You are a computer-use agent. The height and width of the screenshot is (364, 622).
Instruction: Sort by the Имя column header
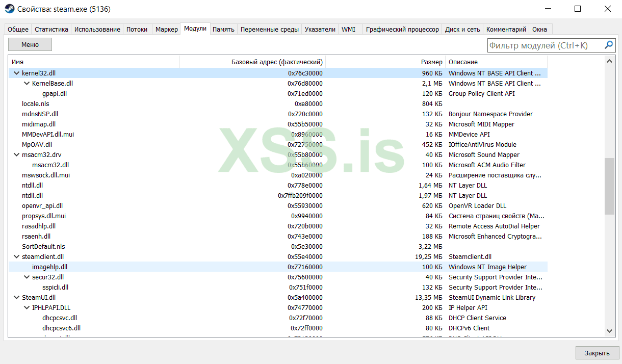coord(94,62)
